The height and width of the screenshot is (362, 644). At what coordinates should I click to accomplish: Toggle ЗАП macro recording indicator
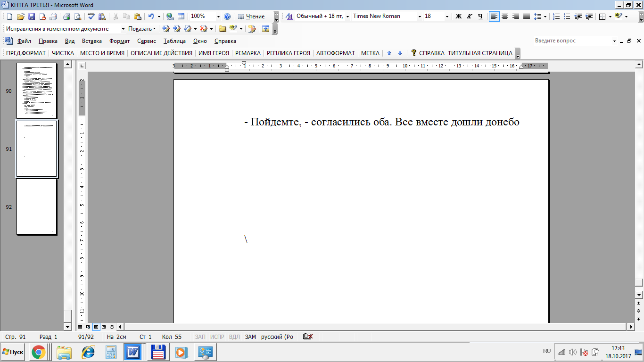[x=200, y=337]
